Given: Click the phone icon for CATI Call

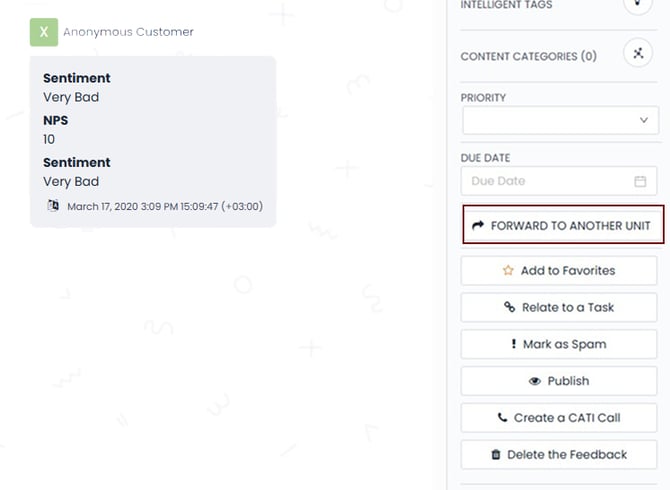Looking at the screenshot, I should click(x=502, y=417).
